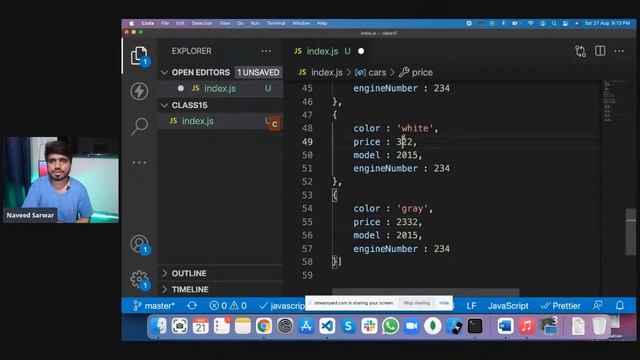
Task: Open the Code application menu
Action: point(148,23)
